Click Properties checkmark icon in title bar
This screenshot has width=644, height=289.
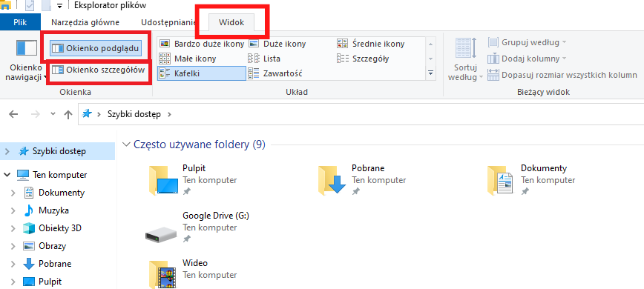click(x=30, y=5)
